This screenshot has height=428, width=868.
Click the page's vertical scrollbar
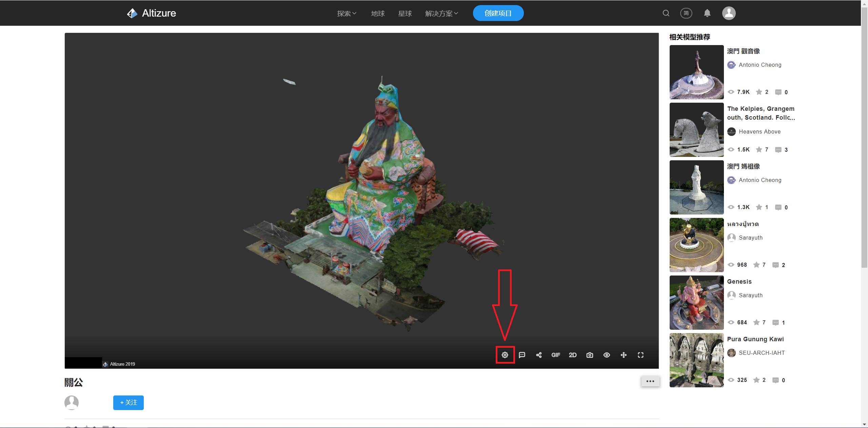[865, 138]
